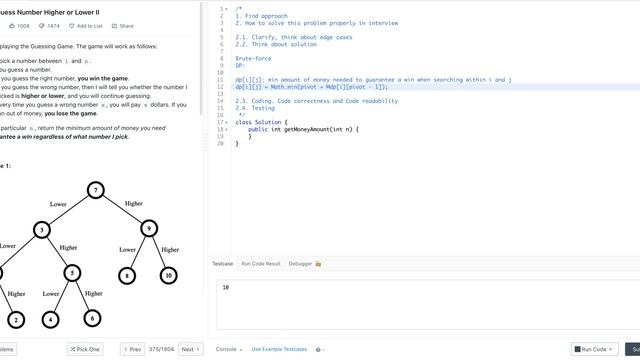Click the comment '1. Find approach'

pos(262,16)
